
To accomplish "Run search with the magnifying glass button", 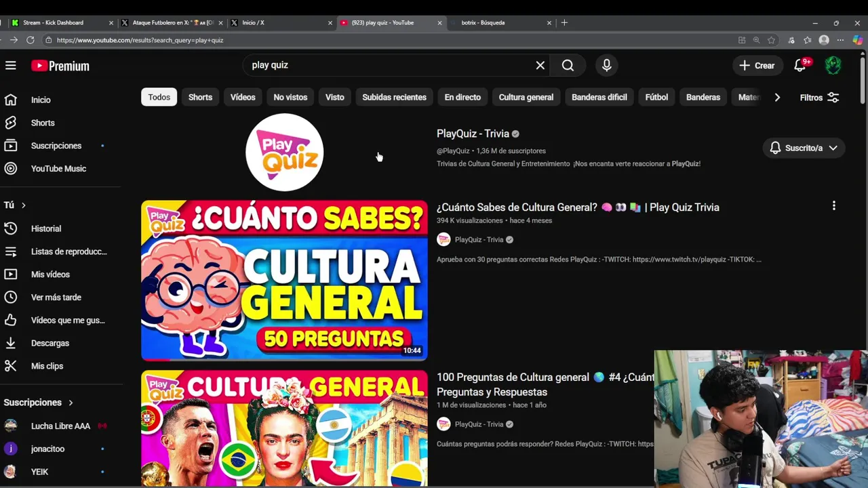I will 568,65.
